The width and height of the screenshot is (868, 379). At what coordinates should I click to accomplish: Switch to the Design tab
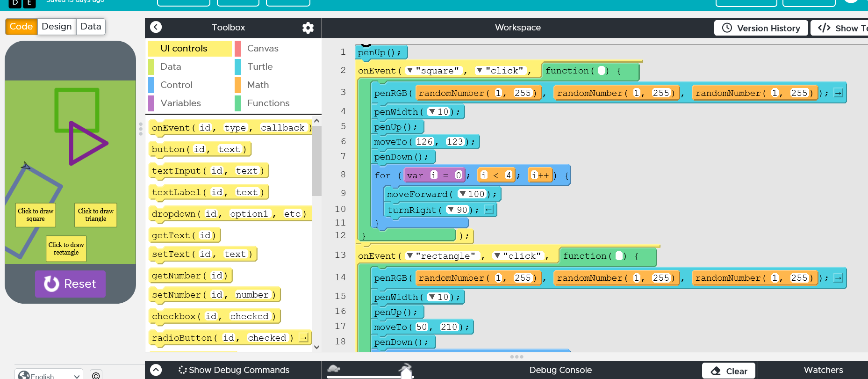[57, 27]
